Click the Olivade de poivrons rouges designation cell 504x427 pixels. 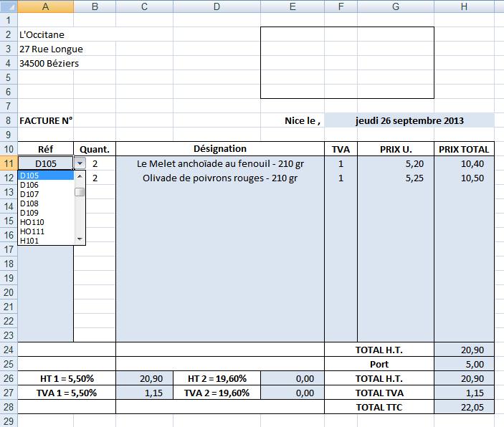tap(219, 178)
